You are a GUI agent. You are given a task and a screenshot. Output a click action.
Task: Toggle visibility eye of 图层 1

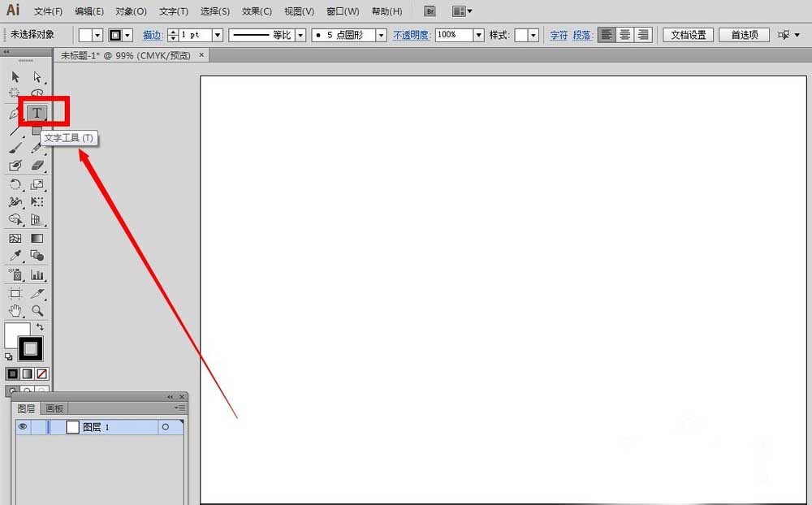23,427
